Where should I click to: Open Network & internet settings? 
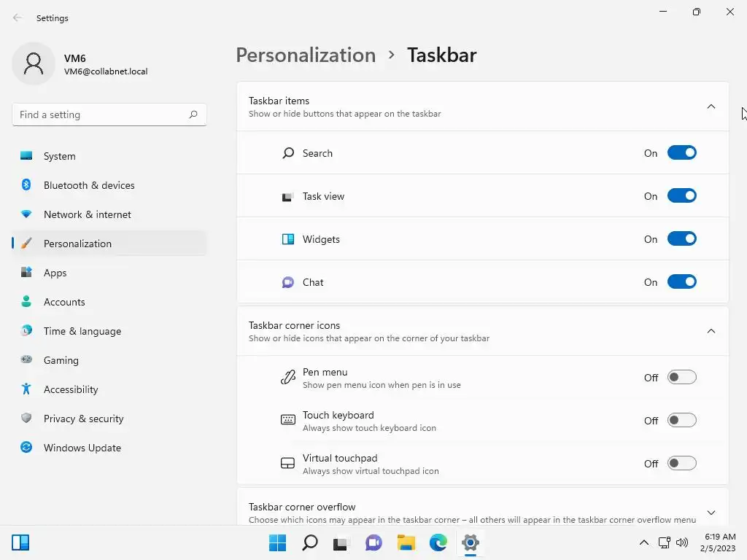[109, 214]
